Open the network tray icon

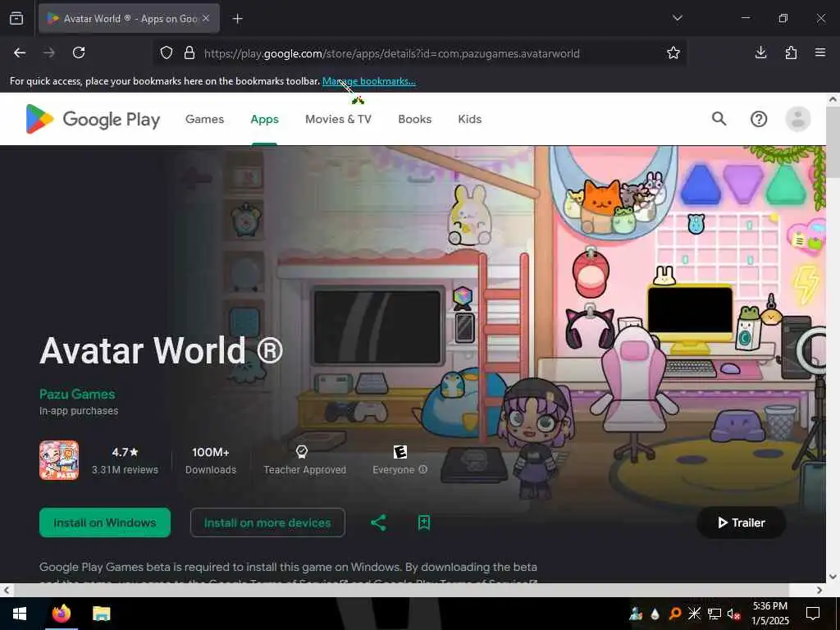pos(714,614)
